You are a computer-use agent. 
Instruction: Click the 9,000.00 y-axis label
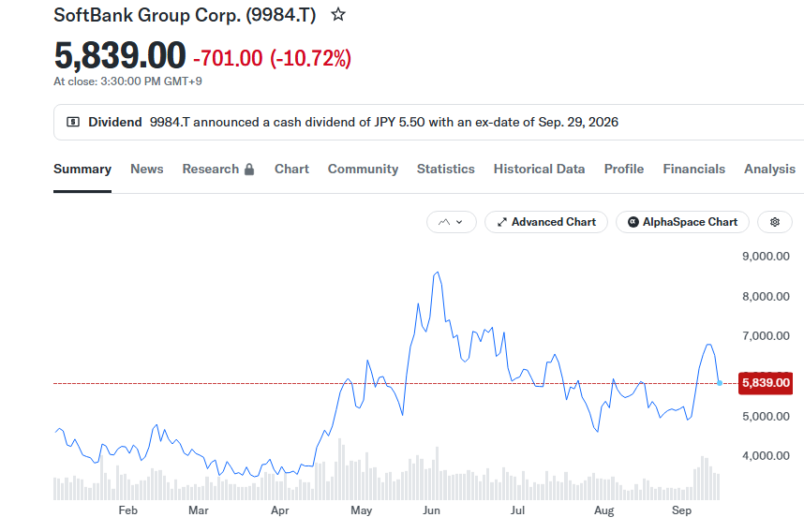pyautogui.click(x=766, y=257)
